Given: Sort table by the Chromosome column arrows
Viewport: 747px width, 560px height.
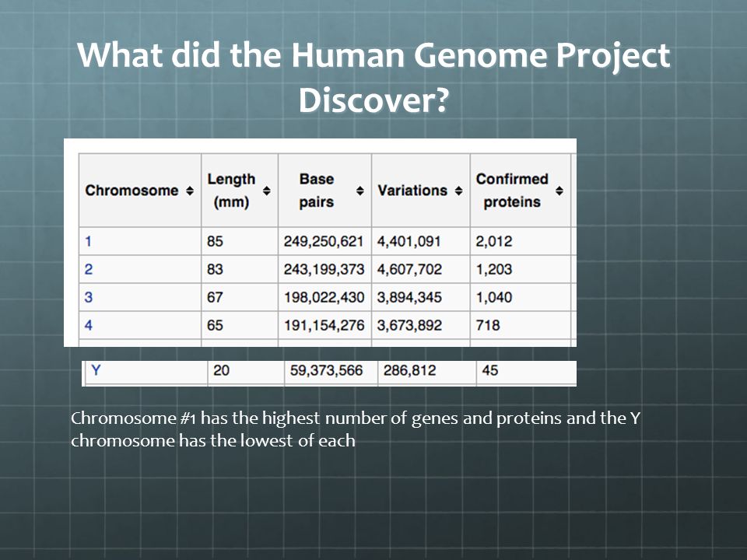Looking at the screenshot, I should 190,191.
